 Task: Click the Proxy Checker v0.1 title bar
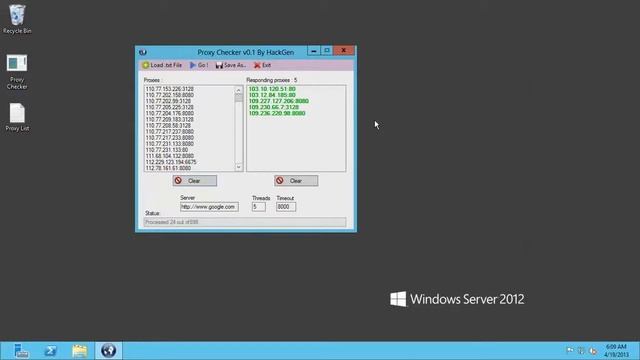[245, 52]
